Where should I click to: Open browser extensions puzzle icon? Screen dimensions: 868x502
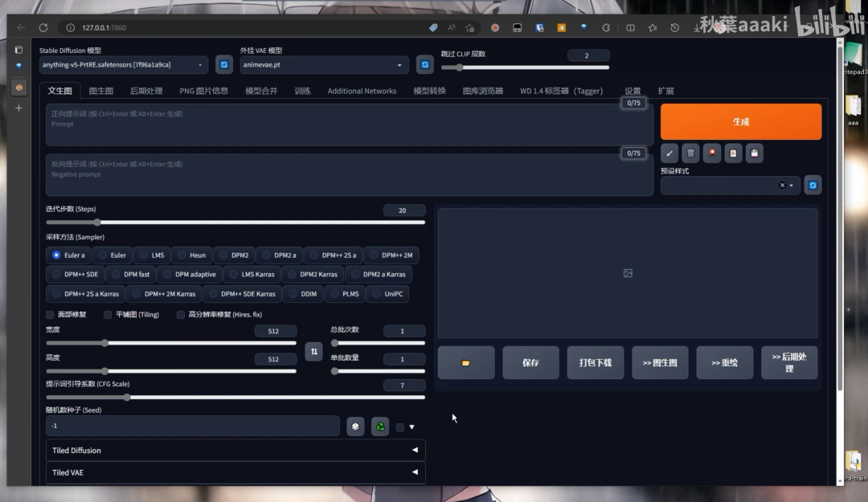(x=606, y=27)
